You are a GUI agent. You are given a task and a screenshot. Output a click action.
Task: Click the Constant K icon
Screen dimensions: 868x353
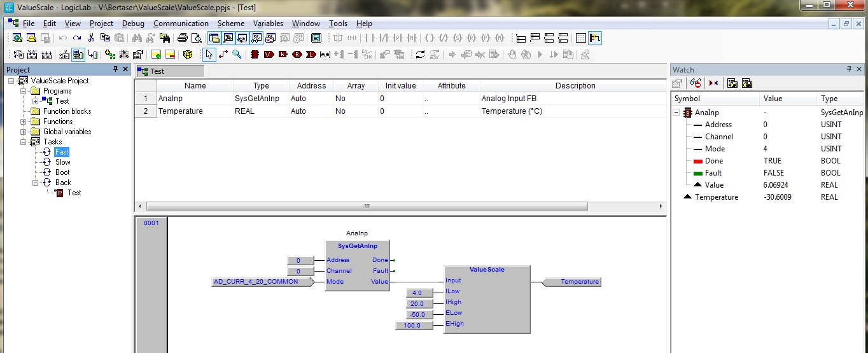coord(283,55)
